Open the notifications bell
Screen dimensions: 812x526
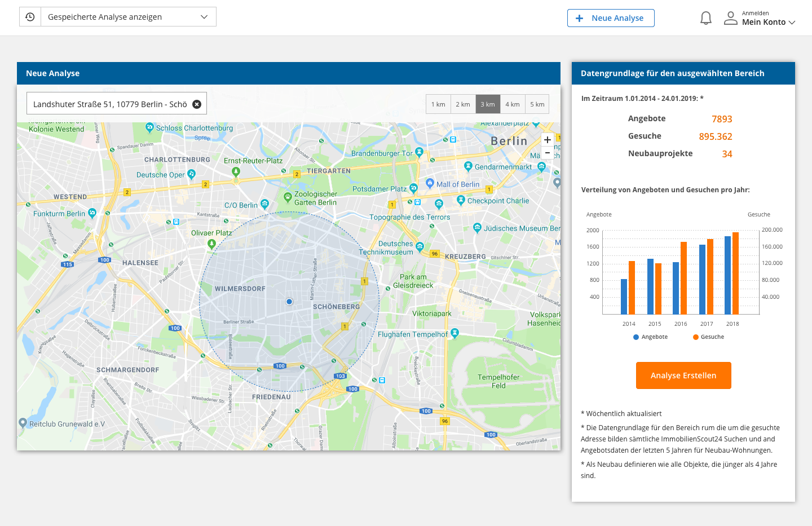(x=705, y=17)
